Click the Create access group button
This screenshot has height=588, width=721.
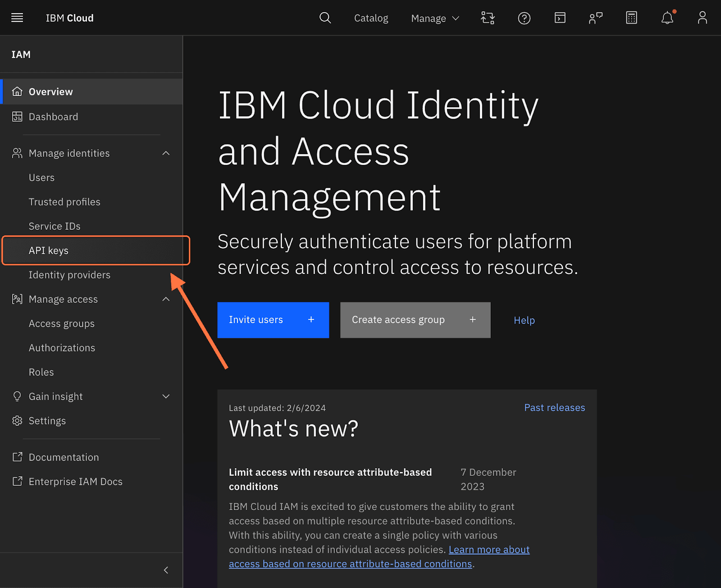coord(415,320)
